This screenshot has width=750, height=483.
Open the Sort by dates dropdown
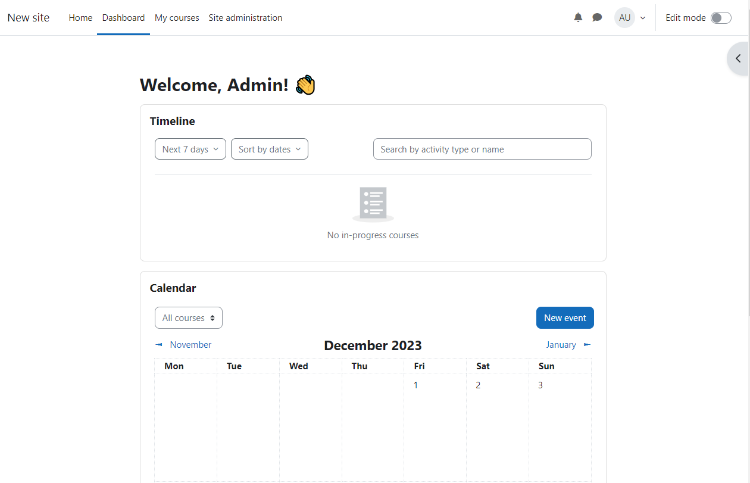point(269,149)
